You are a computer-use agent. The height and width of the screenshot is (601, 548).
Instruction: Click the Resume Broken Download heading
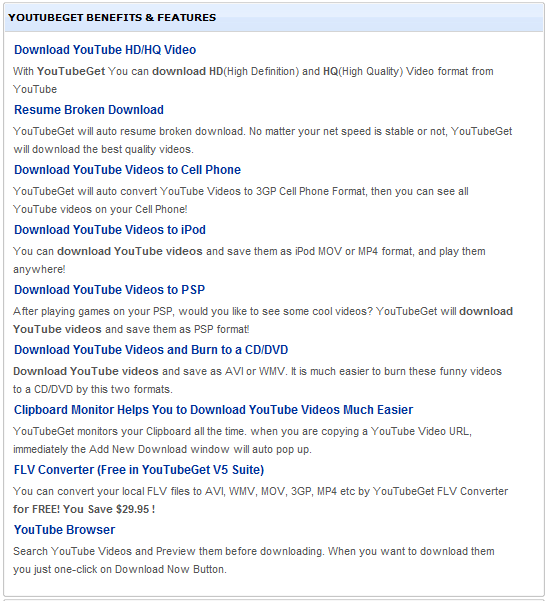pos(89,110)
